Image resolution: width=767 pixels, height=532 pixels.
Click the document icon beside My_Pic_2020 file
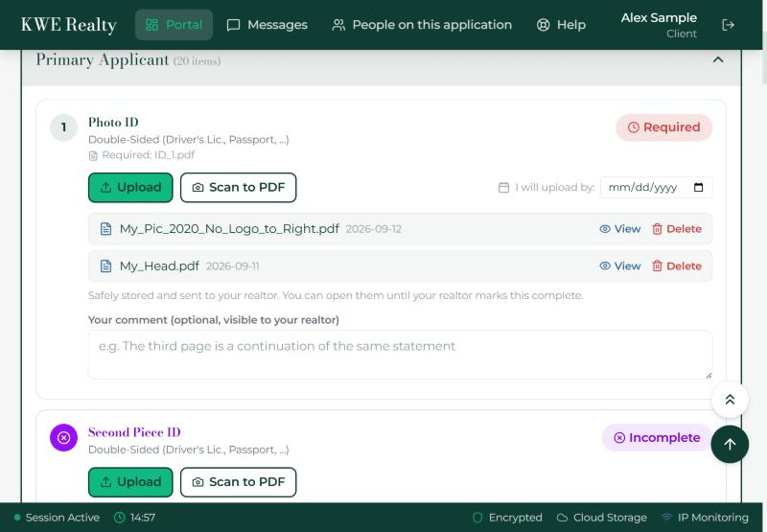105,229
